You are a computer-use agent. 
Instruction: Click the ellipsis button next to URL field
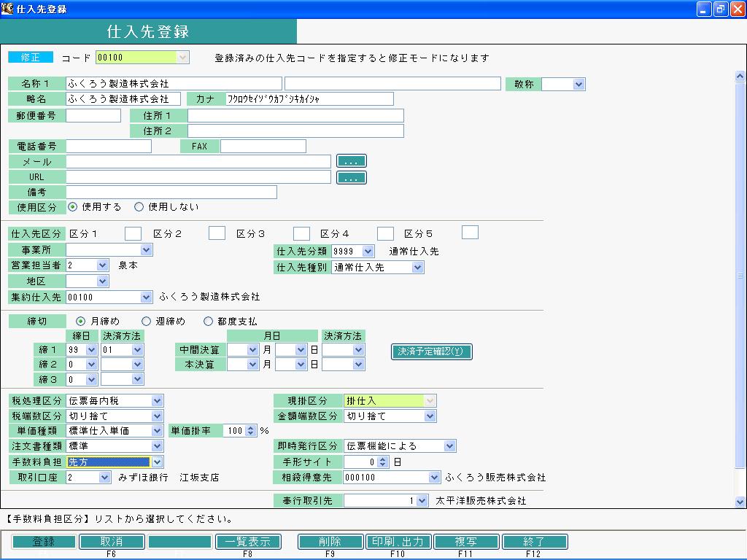click(x=351, y=178)
